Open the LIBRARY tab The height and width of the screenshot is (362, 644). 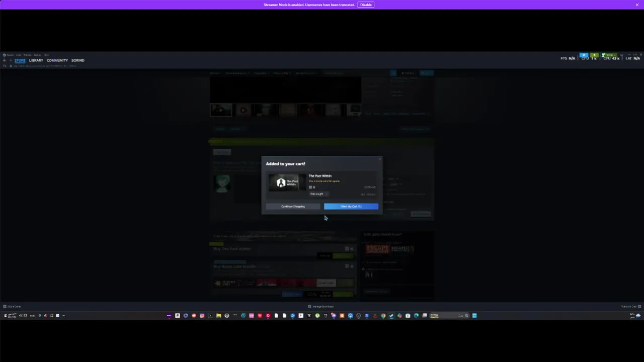[x=36, y=60]
